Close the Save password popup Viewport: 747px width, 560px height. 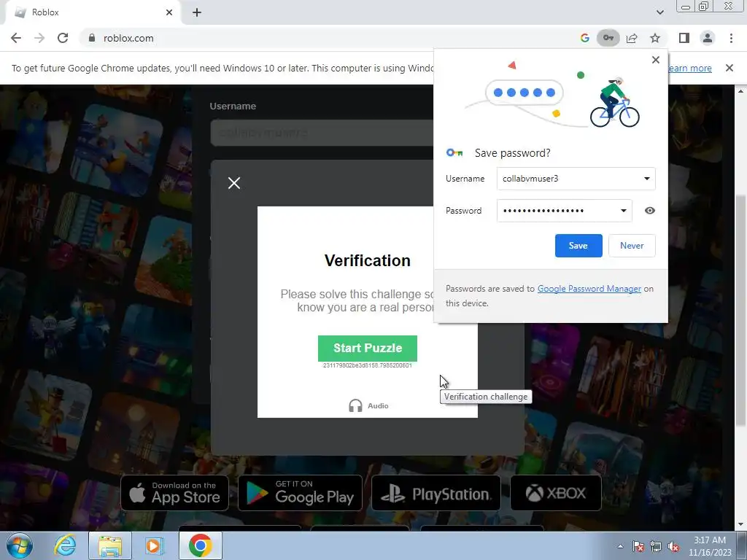pyautogui.click(x=656, y=60)
